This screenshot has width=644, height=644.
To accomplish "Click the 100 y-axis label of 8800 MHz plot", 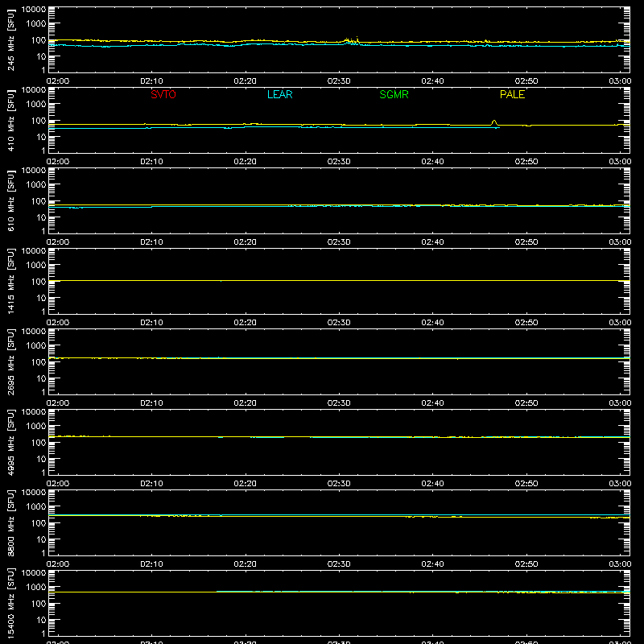I will click(x=39, y=523).
